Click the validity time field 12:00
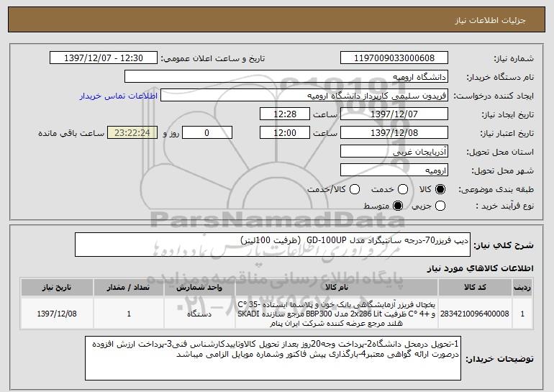Image resolution: width=554 pixels, height=392 pixels. 285,133
